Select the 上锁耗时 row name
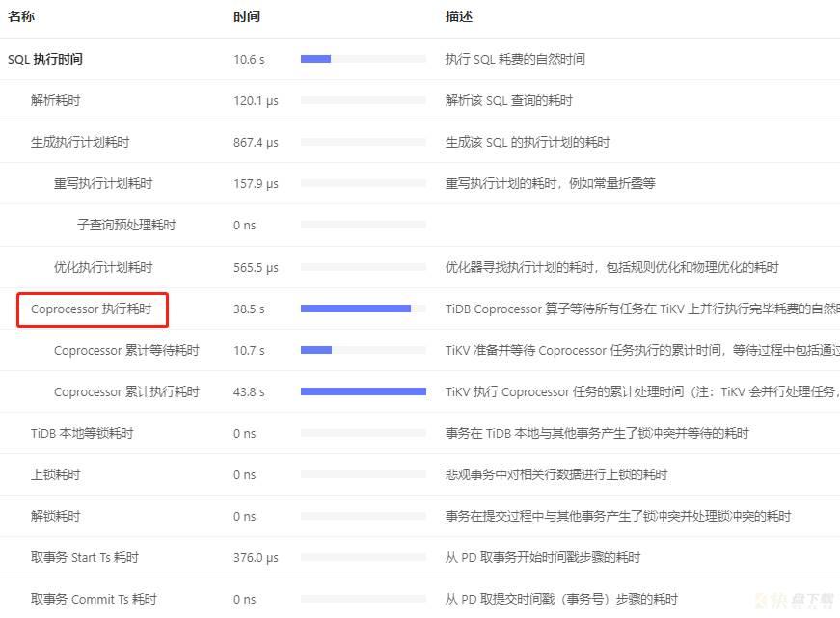This screenshot has height=618, width=840. tap(55, 474)
